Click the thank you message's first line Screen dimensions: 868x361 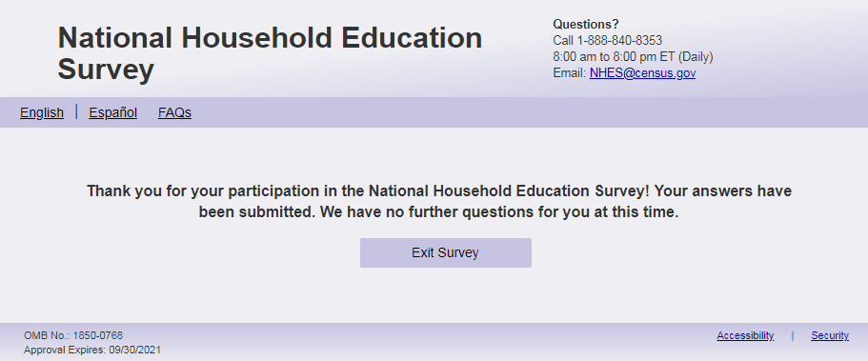[x=439, y=191]
